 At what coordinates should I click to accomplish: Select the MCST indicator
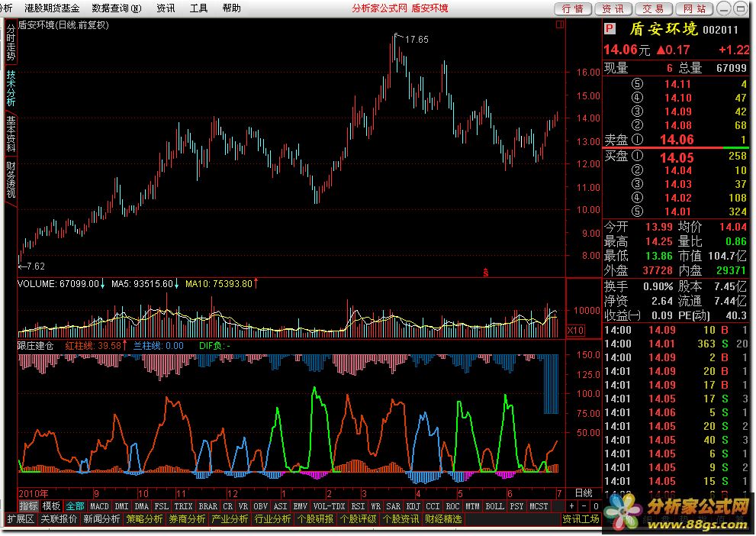[539, 506]
